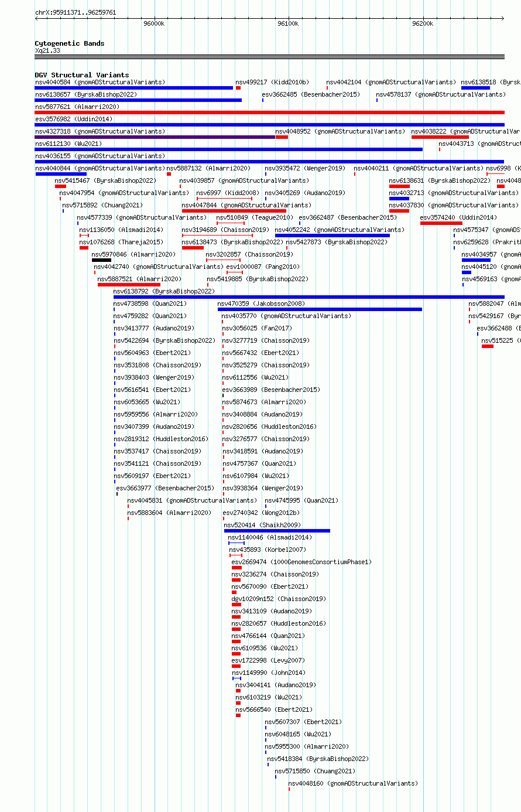The image size is (521, 812).
Task: Click nsv5970846 (Almarri2020) black bar
Action: tap(101, 260)
